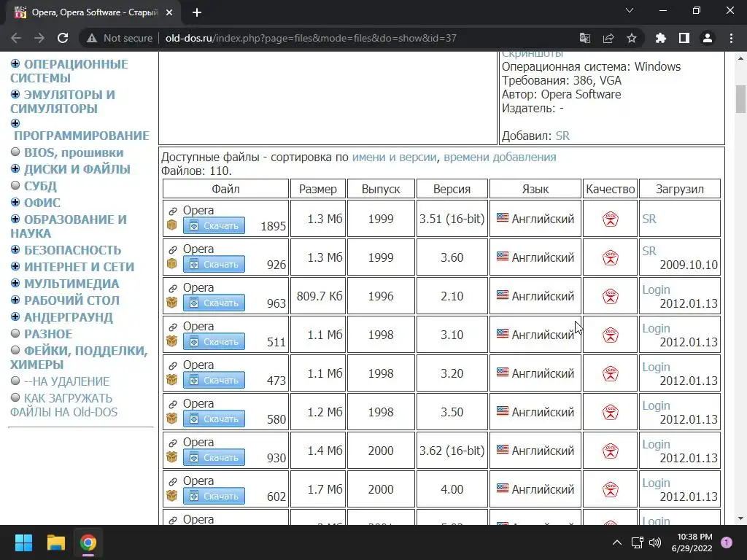The image size is (747, 560).
Task: Show hidden tray icons chevron
Action: point(617,542)
